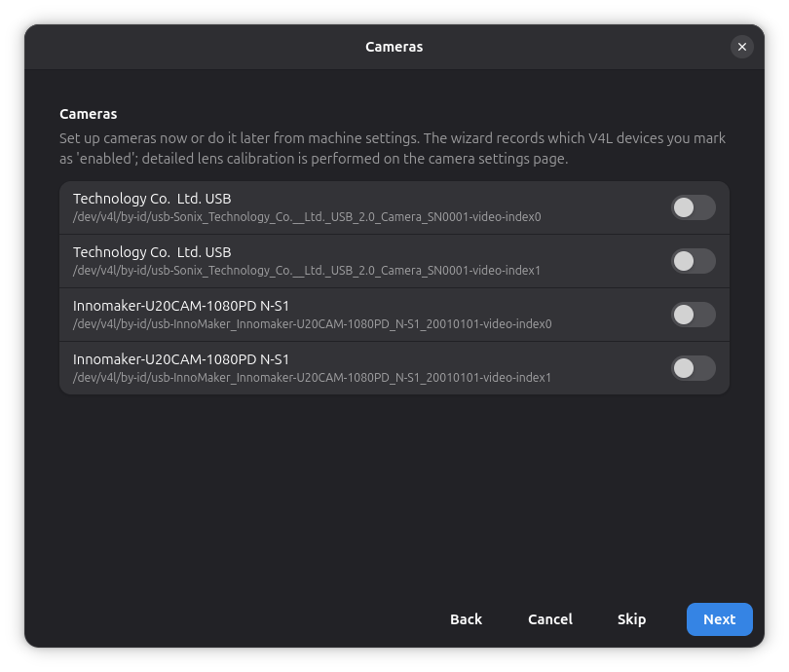The width and height of the screenshot is (789, 672).
Task: Click the InnoMaker 20010101-video-index0 device path
Action: tap(313, 324)
